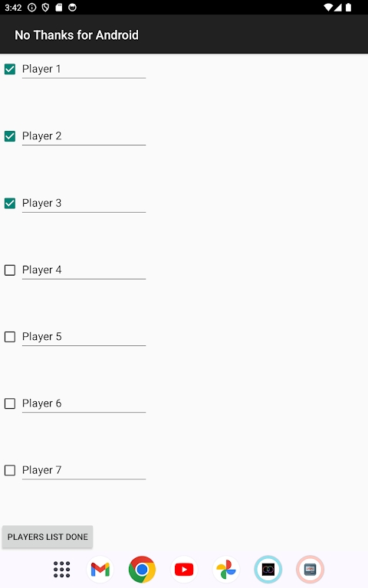
Task: Tap the info circle status bar icon
Action: tap(32, 8)
